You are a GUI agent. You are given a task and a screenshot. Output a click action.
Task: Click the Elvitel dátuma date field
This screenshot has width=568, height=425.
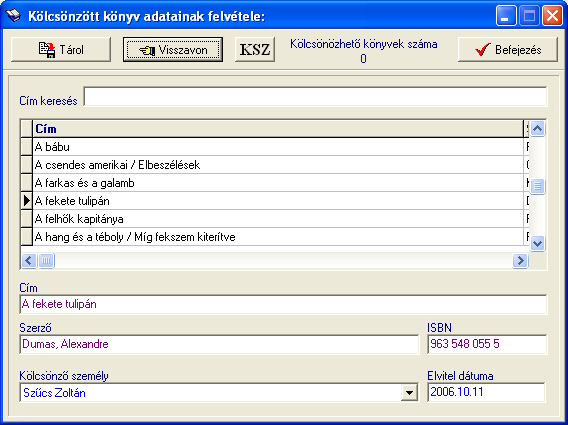coord(486,392)
